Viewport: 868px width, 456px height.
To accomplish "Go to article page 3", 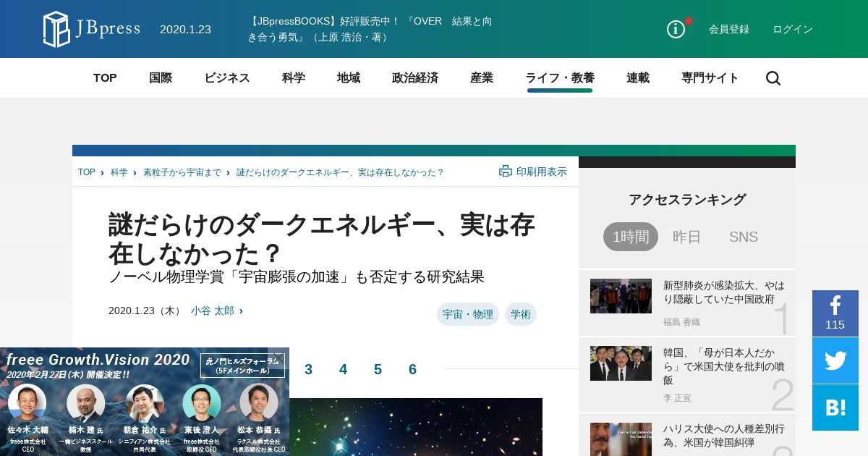I will (x=308, y=369).
